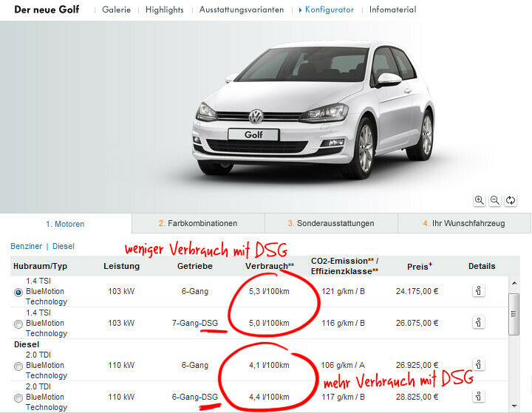The width and height of the screenshot is (532, 413).
Task: Click the 121 g/km / B emission value
Action: 343,291
